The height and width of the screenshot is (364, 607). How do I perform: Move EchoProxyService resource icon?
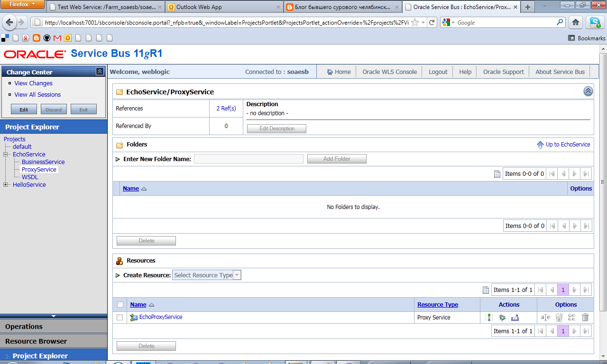tap(559, 318)
